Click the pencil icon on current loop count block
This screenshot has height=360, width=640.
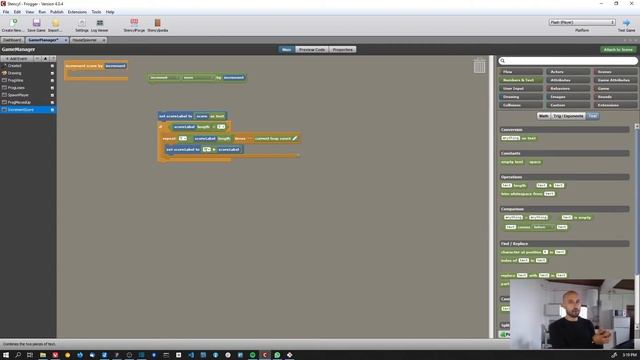[x=295, y=138]
